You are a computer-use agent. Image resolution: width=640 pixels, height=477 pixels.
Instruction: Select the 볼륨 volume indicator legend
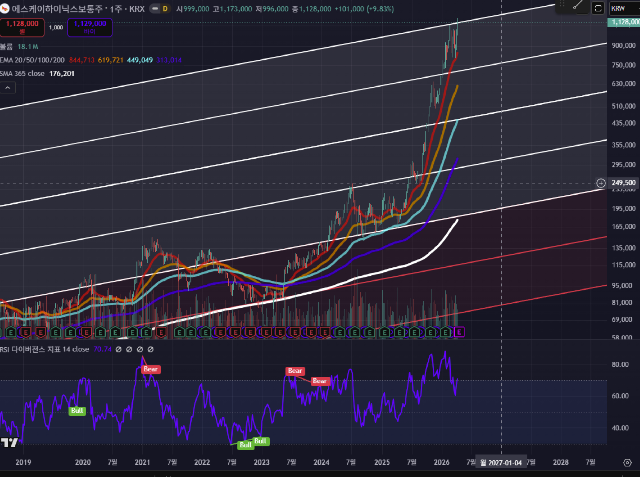[7, 47]
